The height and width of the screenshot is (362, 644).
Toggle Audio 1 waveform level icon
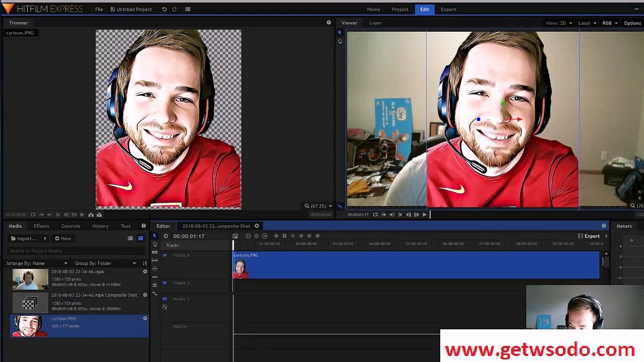pos(164,307)
